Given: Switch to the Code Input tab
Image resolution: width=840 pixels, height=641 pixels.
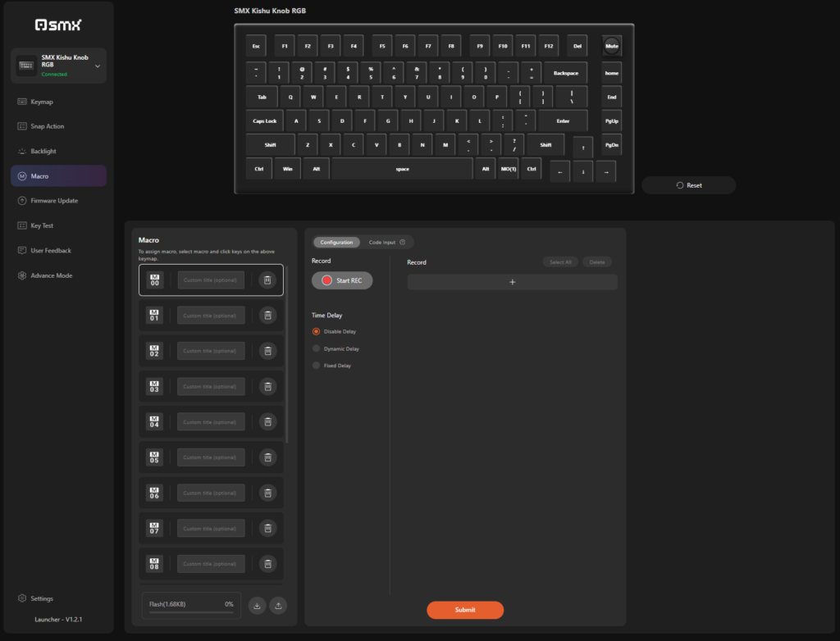Looking at the screenshot, I should (382, 243).
